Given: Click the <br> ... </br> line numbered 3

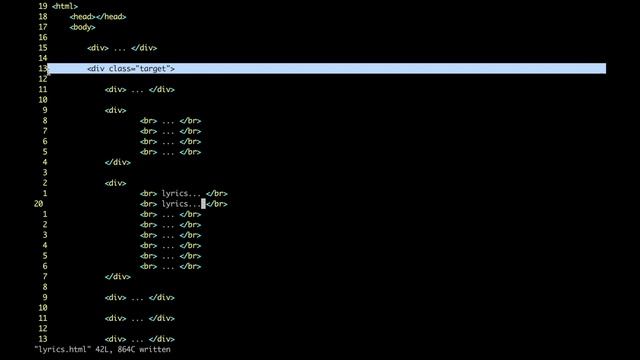Looking at the screenshot, I should point(170,235).
